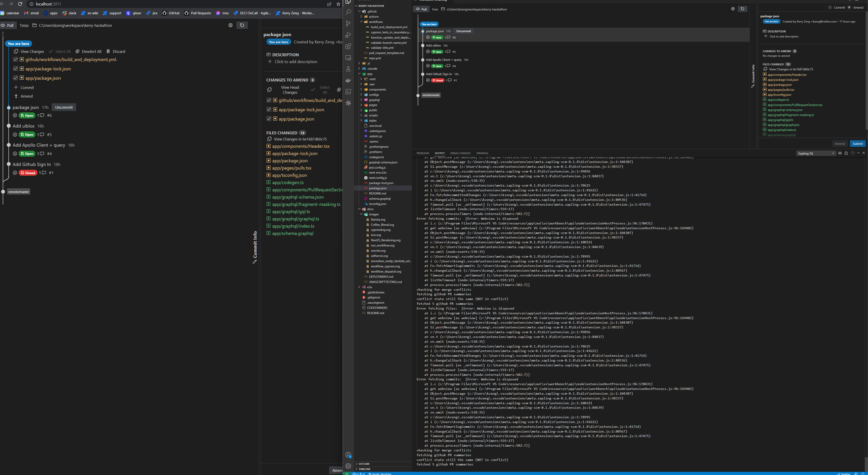Screen dimensions: 868x475
Task: Open the Extensions view
Action: [348, 47]
